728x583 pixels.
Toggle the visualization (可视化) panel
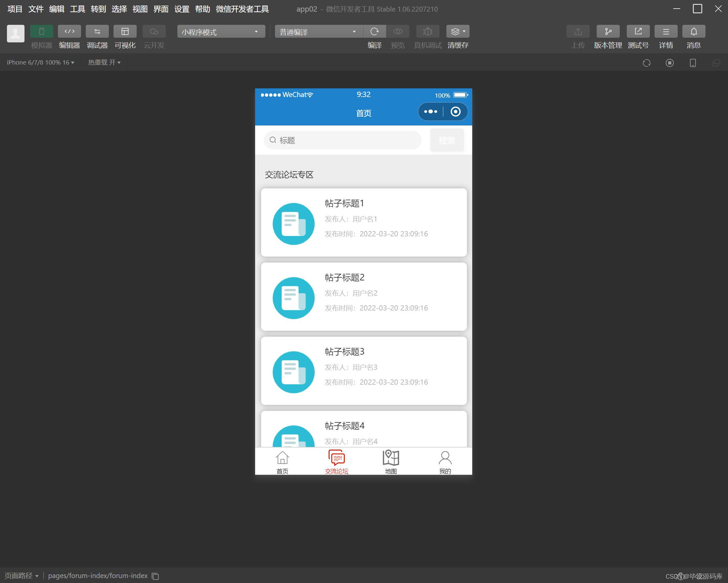125,31
